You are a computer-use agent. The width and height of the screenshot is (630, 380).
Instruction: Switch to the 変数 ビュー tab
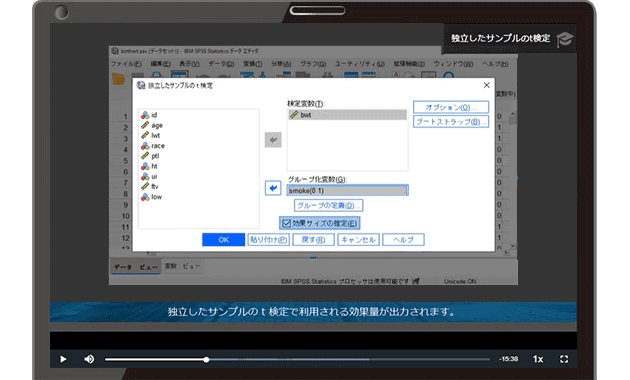click(x=182, y=266)
